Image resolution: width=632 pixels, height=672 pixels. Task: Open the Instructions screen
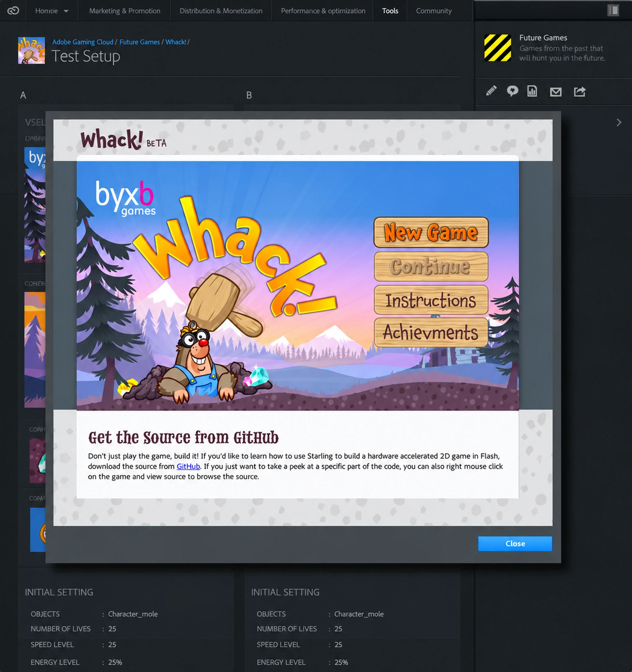pyautogui.click(x=431, y=300)
